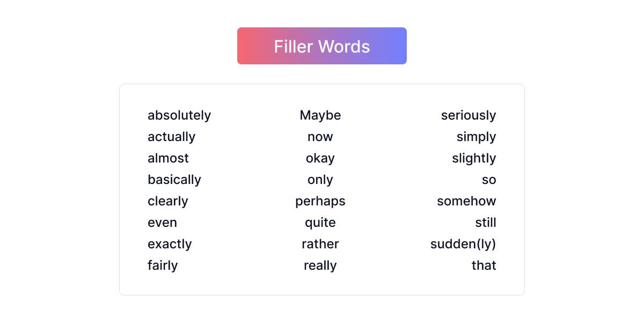Click the word "actually"

(x=171, y=137)
